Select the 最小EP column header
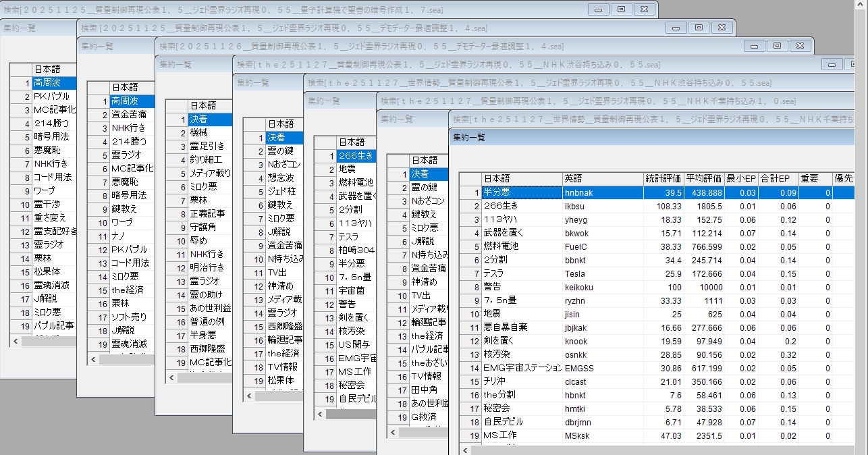Viewport: 868px width, 455px height. [740, 179]
